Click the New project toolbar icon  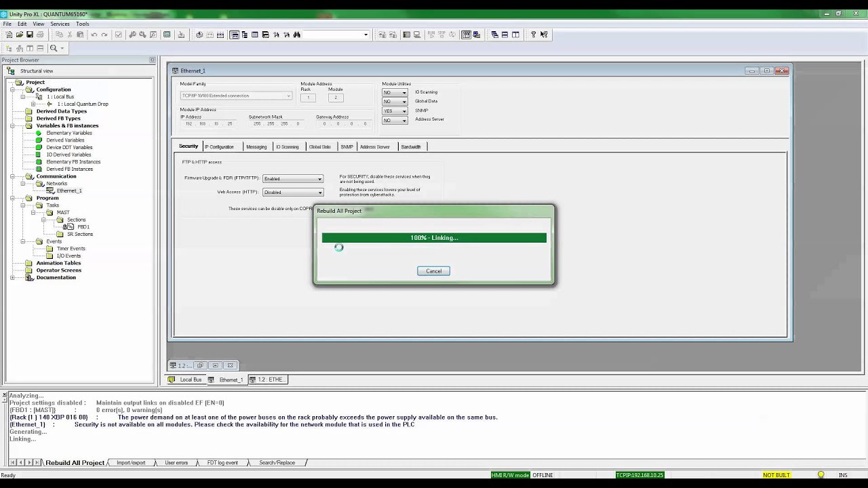[x=9, y=35]
